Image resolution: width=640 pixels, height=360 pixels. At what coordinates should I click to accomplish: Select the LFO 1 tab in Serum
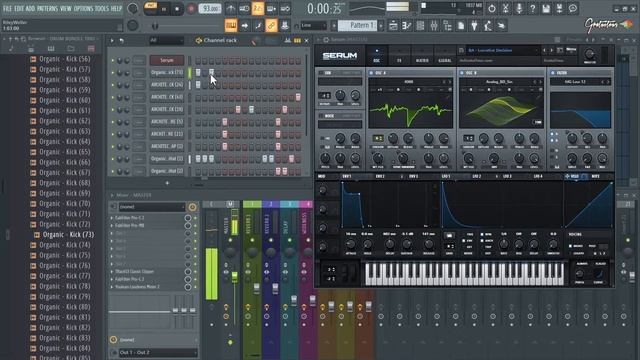click(446, 176)
